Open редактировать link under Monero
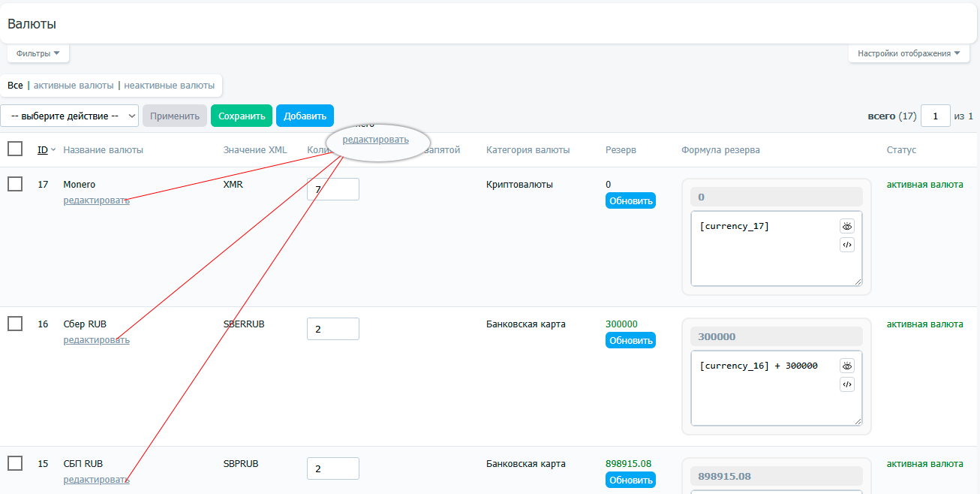The image size is (980, 494). (96, 200)
